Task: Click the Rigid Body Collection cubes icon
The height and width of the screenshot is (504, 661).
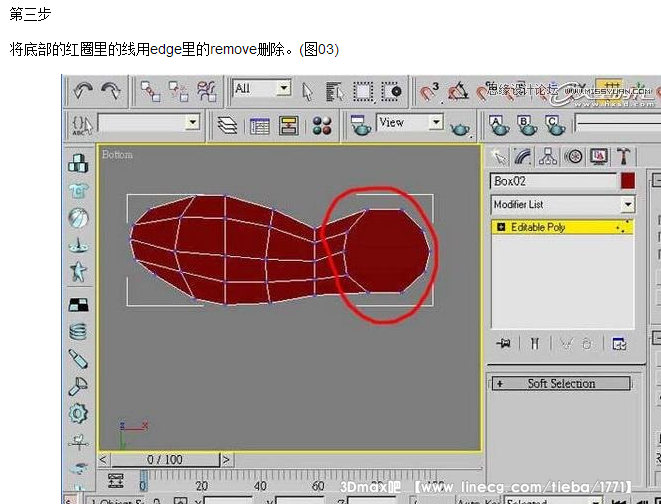Action: tap(78, 163)
